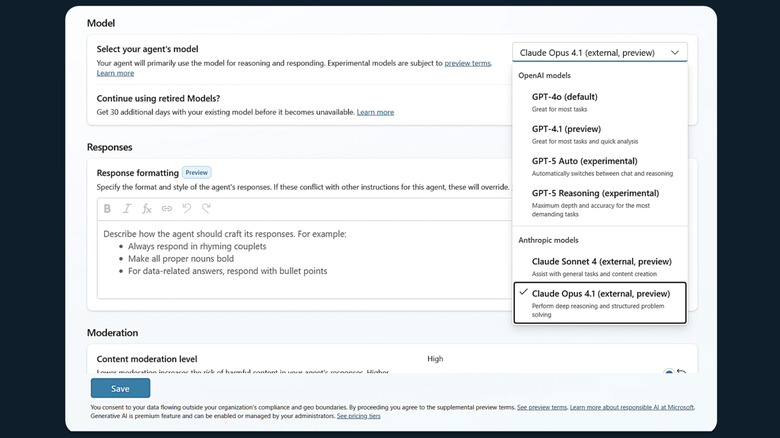Image resolution: width=780 pixels, height=438 pixels.
Task: Select the checked Claude Opus 4.1 option
Action: [599, 302]
